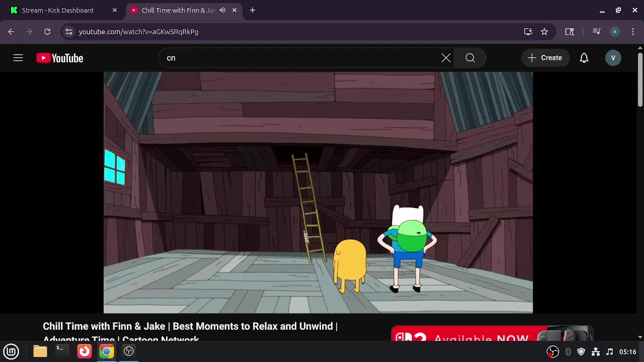Open a new browser tab
644x362 pixels.
tap(253, 10)
